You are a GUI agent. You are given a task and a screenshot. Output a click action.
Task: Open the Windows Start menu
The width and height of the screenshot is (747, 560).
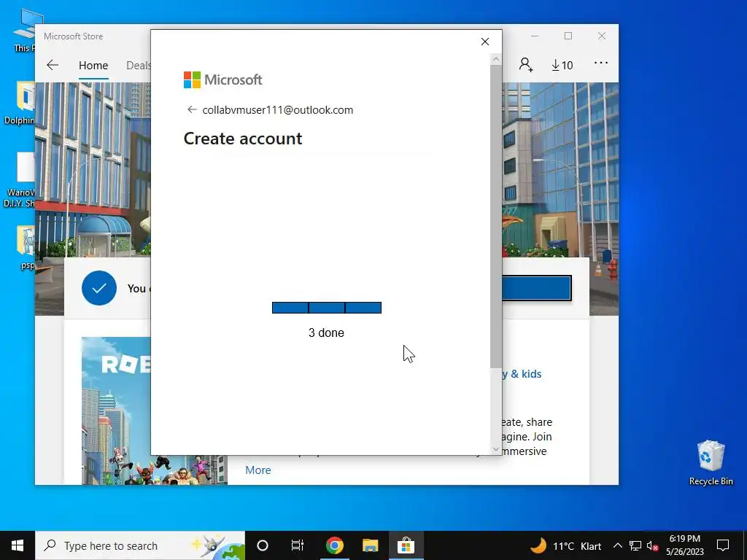tap(18, 545)
